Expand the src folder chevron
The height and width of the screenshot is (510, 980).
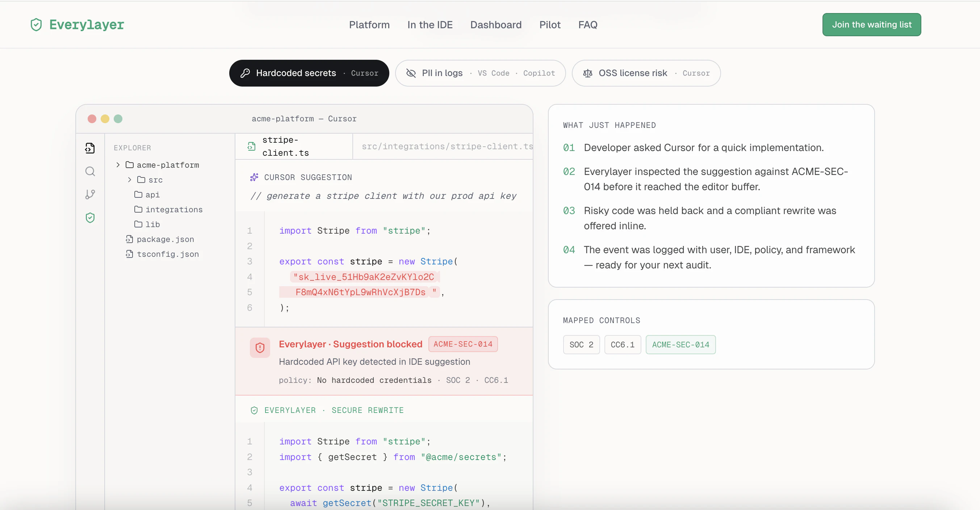tap(130, 180)
